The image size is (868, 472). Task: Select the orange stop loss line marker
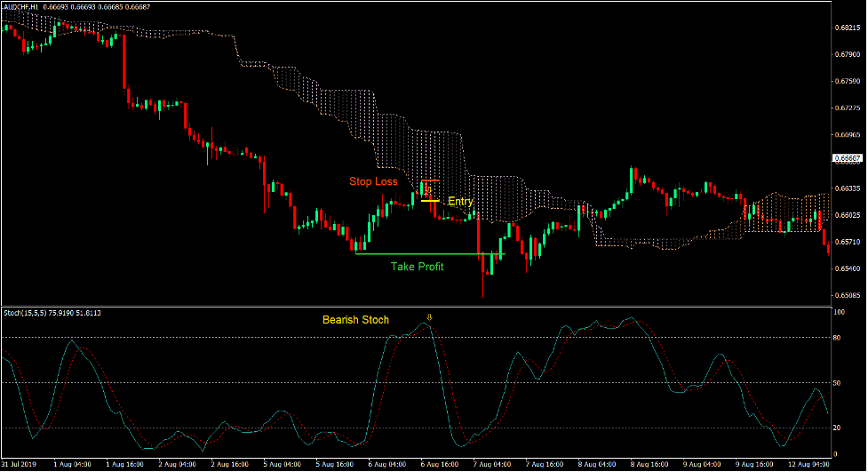coord(430,181)
